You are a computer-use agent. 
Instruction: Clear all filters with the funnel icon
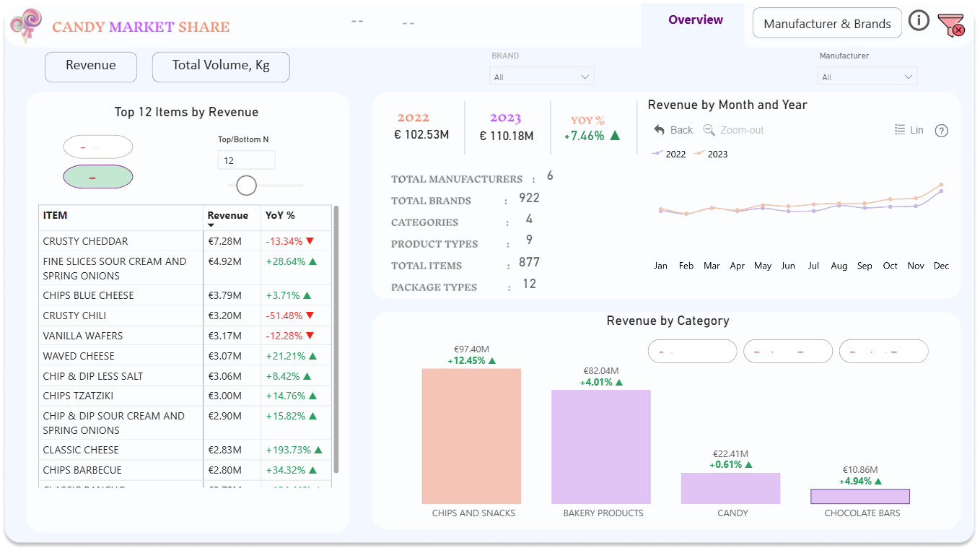point(951,25)
